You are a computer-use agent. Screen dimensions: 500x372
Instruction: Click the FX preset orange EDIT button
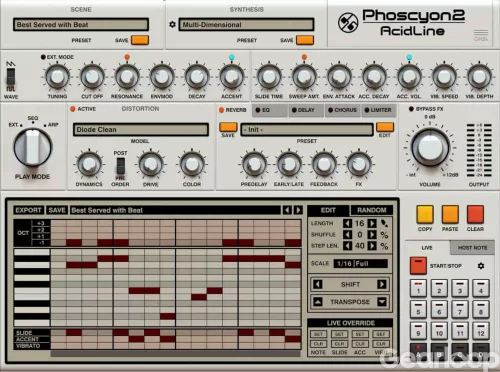tap(385, 127)
